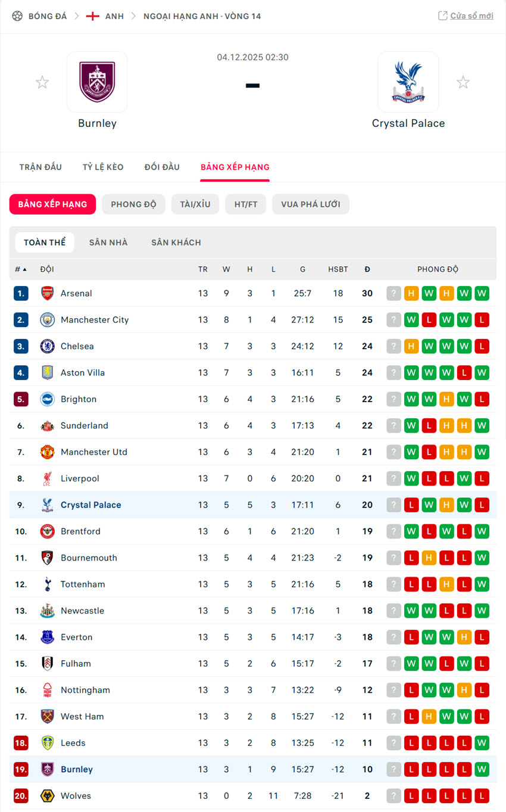
Task: Click the England flag in breadcrumb
Action: coord(92,16)
